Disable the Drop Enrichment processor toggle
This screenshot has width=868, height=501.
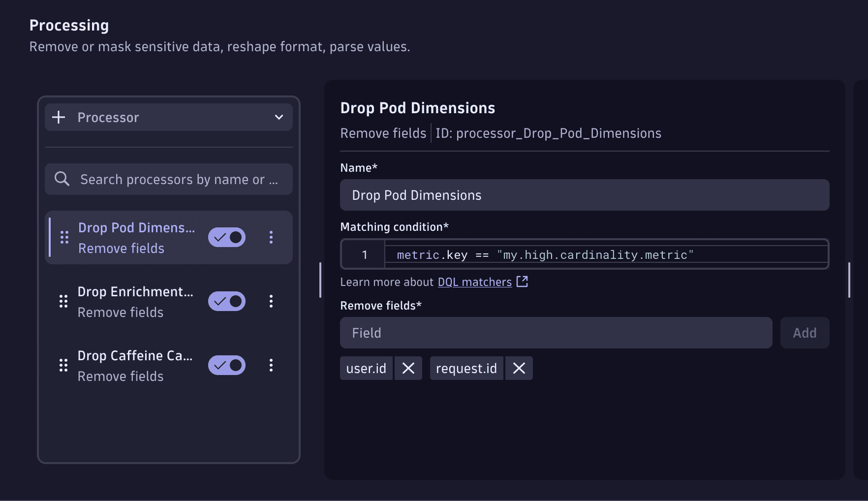pyautogui.click(x=226, y=301)
